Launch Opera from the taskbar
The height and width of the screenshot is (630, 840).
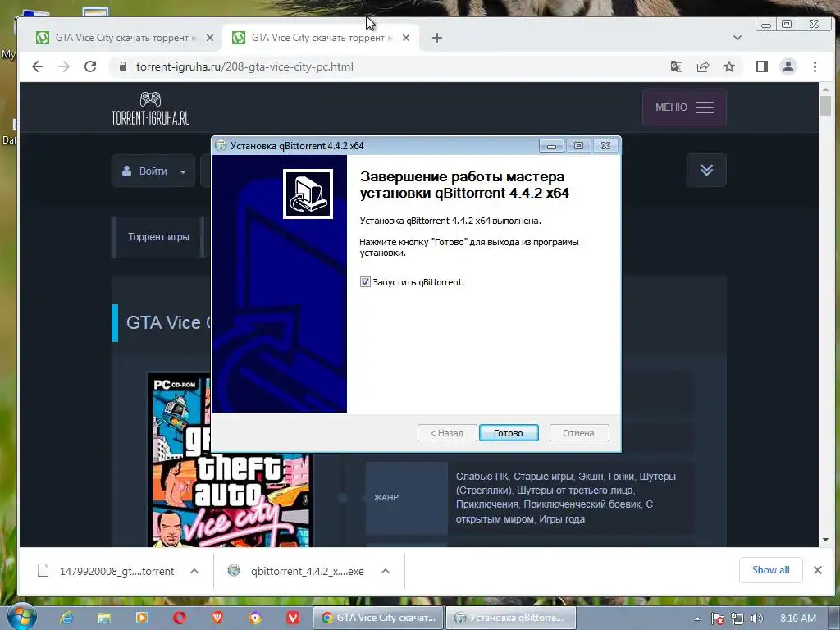point(180,618)
